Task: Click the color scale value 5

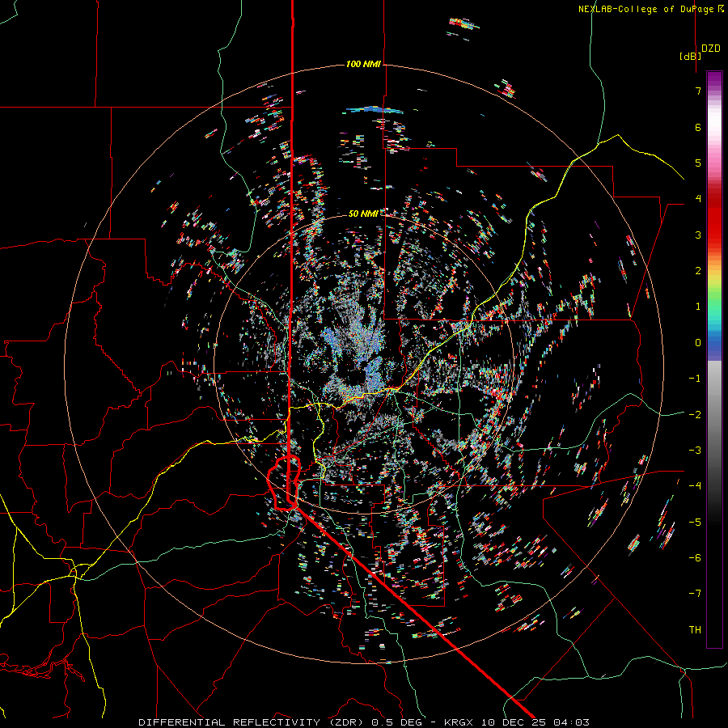Action: [x=698, y=163]
